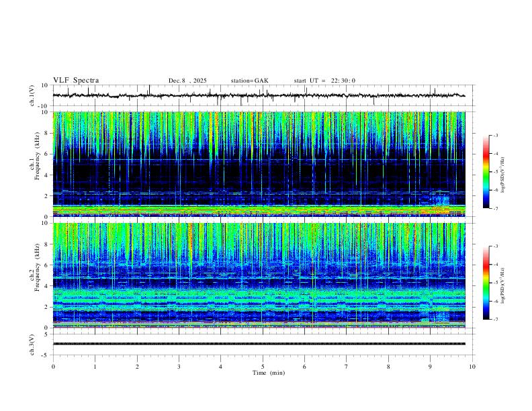Viewport: 532px width, 411px height.
Task: Click the "ch.1 Frequency (kHz)" axis label
Action: click(x=34, y=156)
